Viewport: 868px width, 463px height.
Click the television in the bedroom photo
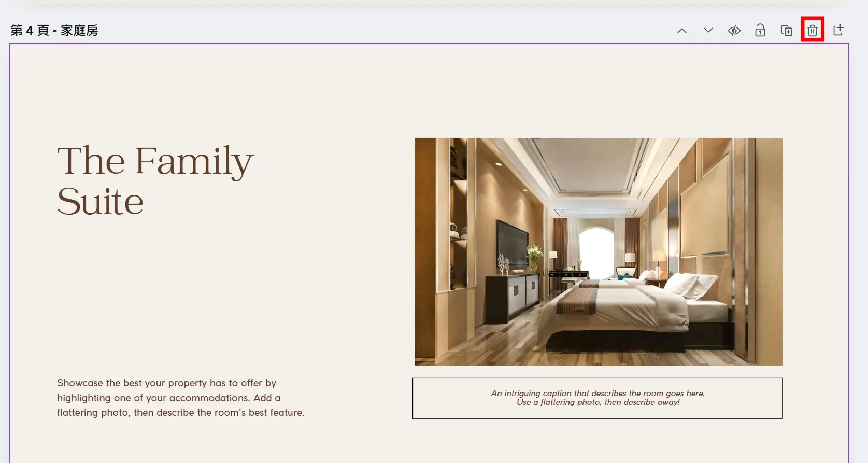click(513, 242)
